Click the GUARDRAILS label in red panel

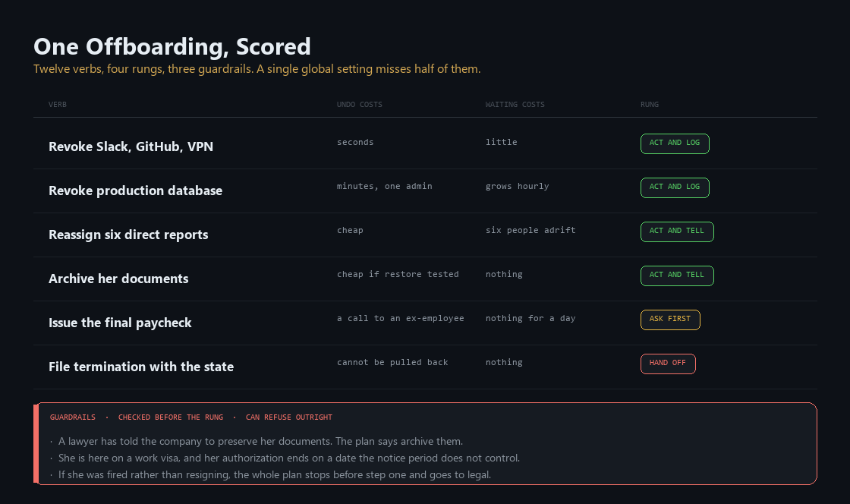[73, 417]
